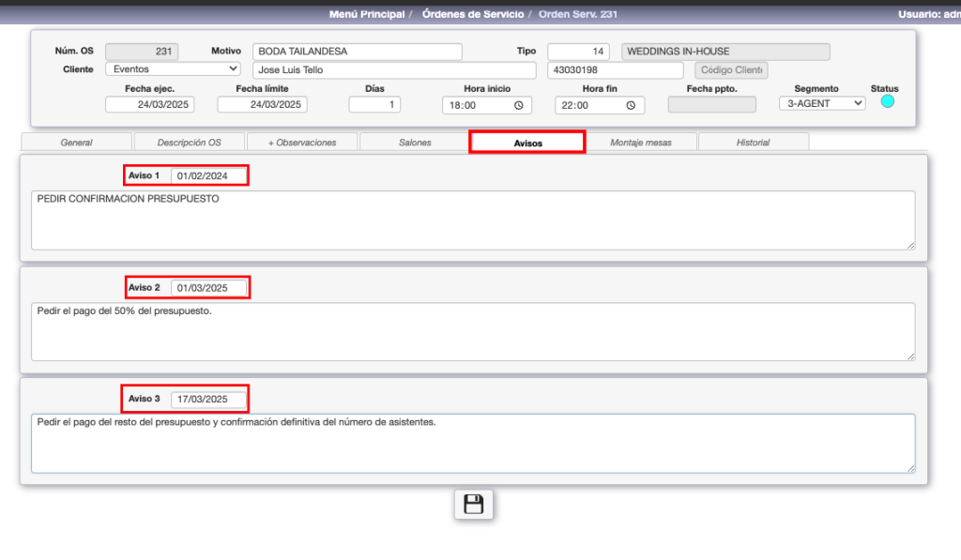Open the Cliente dropdown showing Eventos
This screenshot has width=961, height=560.
click(x=173, y=68)
